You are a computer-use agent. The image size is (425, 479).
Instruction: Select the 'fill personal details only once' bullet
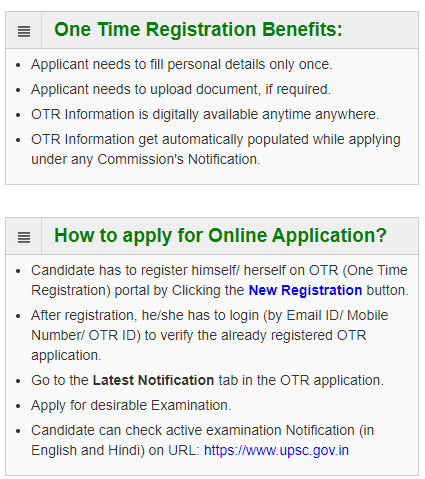tap(182, 64)
